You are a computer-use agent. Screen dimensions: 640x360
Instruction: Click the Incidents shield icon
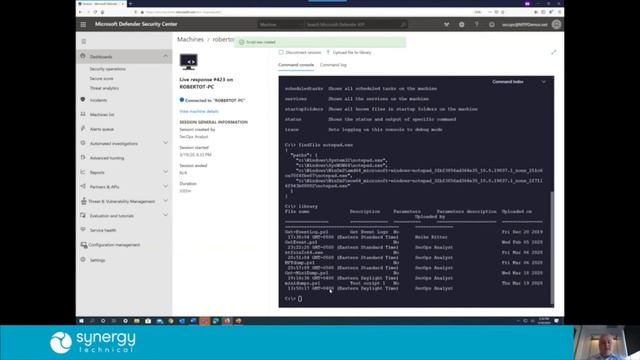(83, 100)
